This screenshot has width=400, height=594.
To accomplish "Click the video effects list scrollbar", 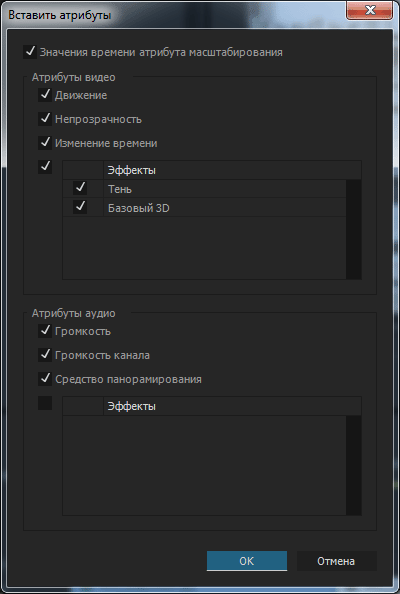I will (x=353, y=230).
